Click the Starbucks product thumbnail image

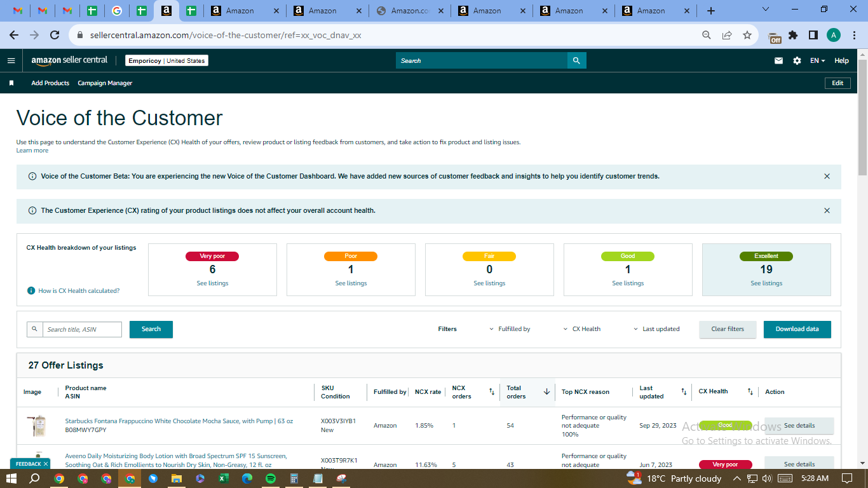(x=37, y=426)
